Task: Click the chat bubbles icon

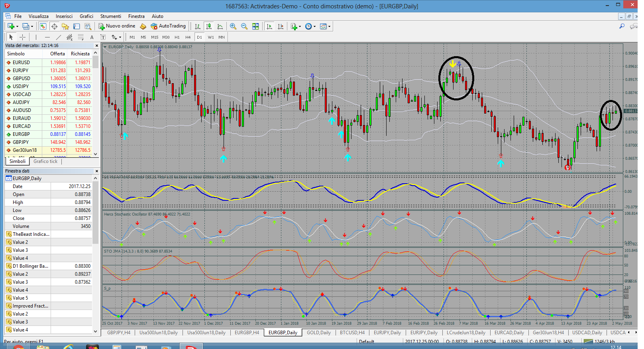Action: pyautogui.click(x=633, y=26)
